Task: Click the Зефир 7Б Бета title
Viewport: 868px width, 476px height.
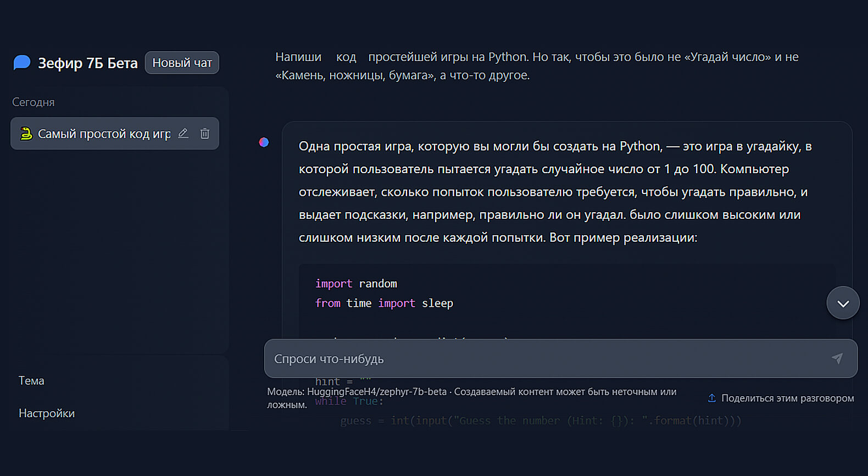Action: coord(88,63)
